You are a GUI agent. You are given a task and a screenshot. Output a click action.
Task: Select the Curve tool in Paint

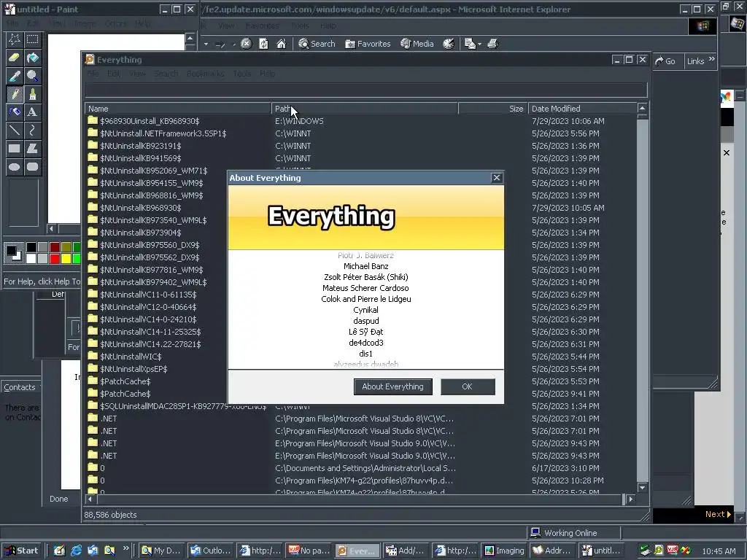point(32,130)
